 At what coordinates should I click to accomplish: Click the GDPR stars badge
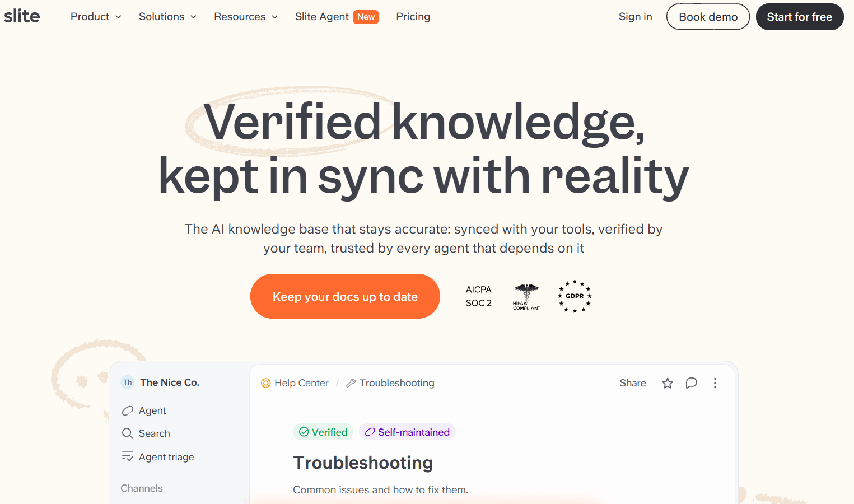point(575,296)
